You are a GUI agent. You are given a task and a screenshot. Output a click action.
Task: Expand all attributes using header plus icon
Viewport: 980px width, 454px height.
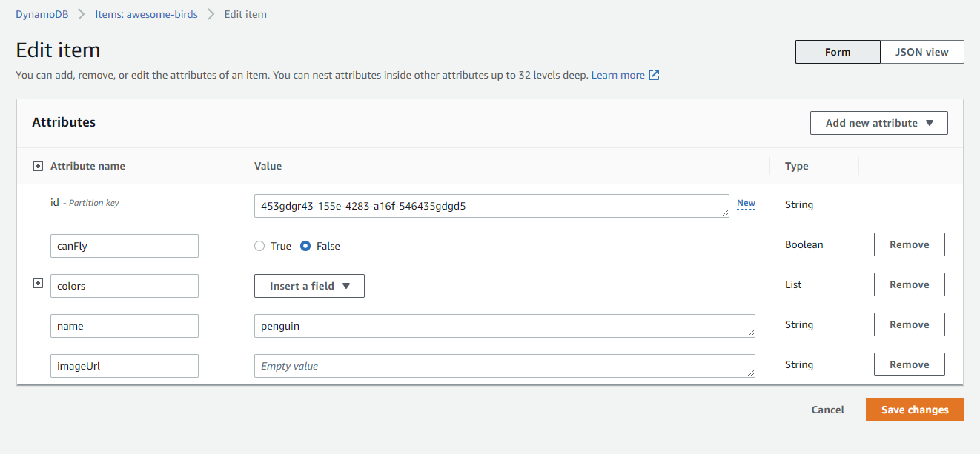pos(38,166)
